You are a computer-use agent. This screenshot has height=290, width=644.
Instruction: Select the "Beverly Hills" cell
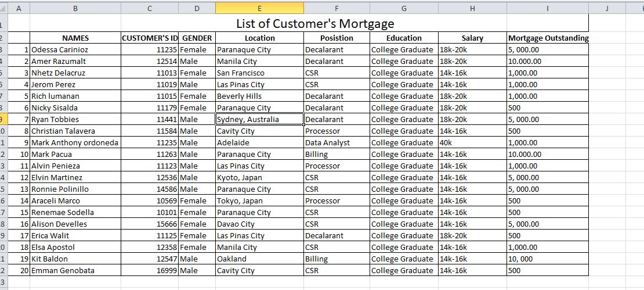[259, 96]
